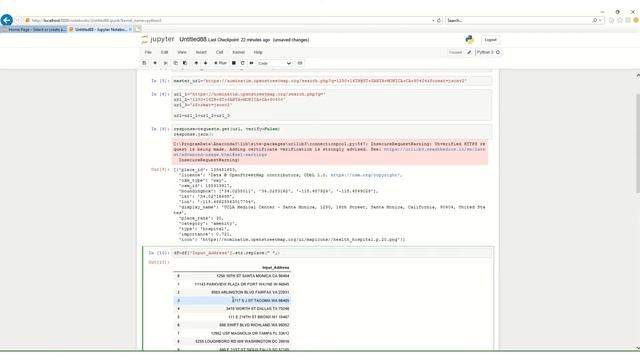640x360 pixels.
Task: Select the row SWIFT BLVD RICHLAND WA
Action: [x=232, y=325]
